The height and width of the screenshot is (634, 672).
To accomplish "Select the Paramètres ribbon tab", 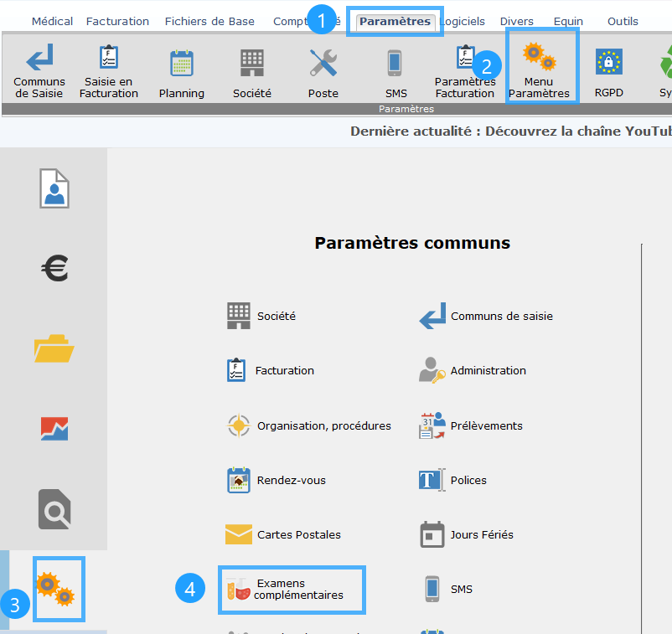I will [395, 22].
